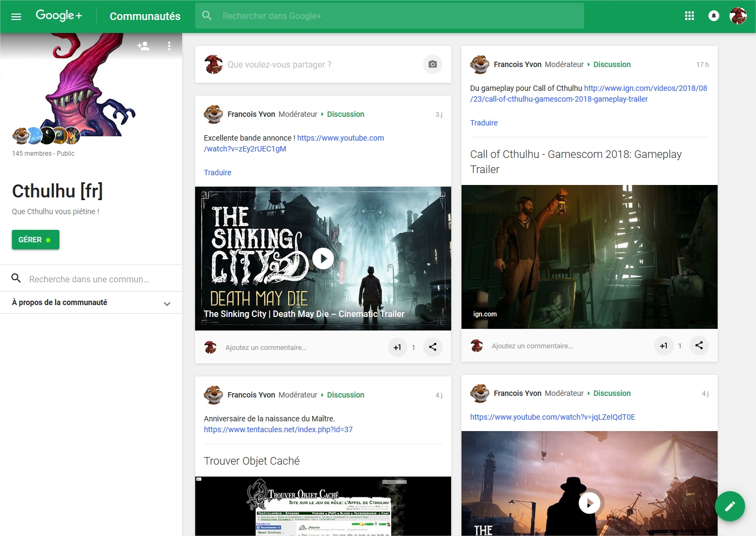Open the notifications bell
756x536 pixels.
point(714,16)
